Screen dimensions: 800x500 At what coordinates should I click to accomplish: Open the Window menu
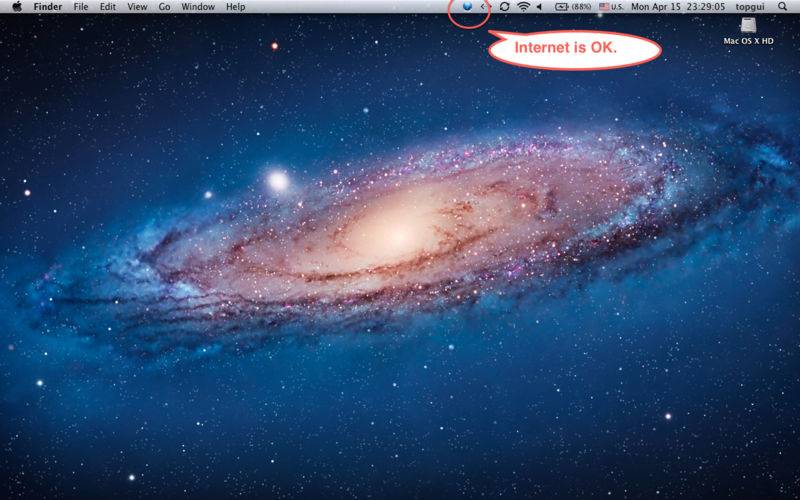coord(198,7)
